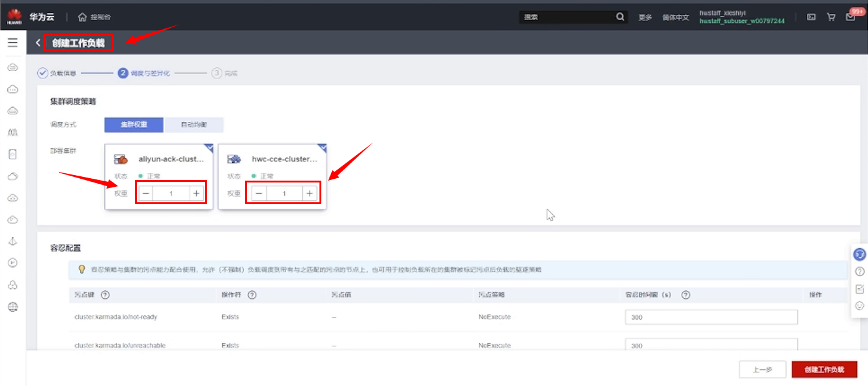Screen dimensions: 868x386
Task: Click the blue customer service headset icon
Action: coord(859,254)
